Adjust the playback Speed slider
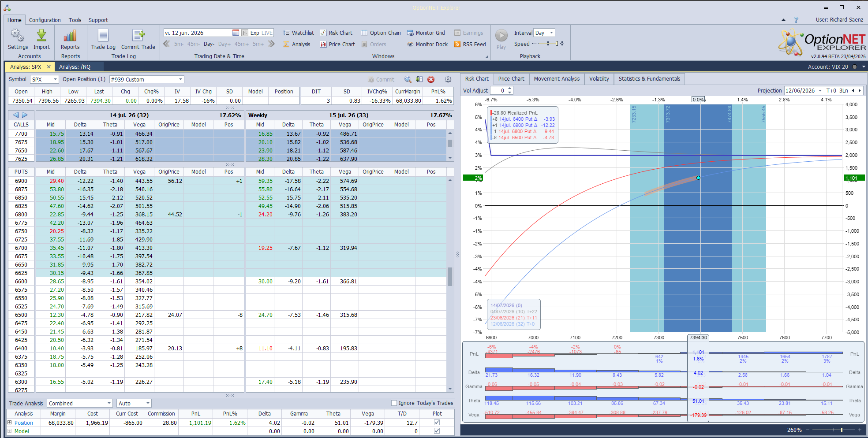The width and height of the screenshot is (868, 438). click(548, 44)
